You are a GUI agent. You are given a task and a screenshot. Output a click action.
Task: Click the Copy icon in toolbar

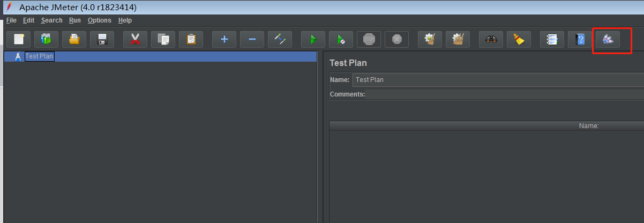coord(163,39)
